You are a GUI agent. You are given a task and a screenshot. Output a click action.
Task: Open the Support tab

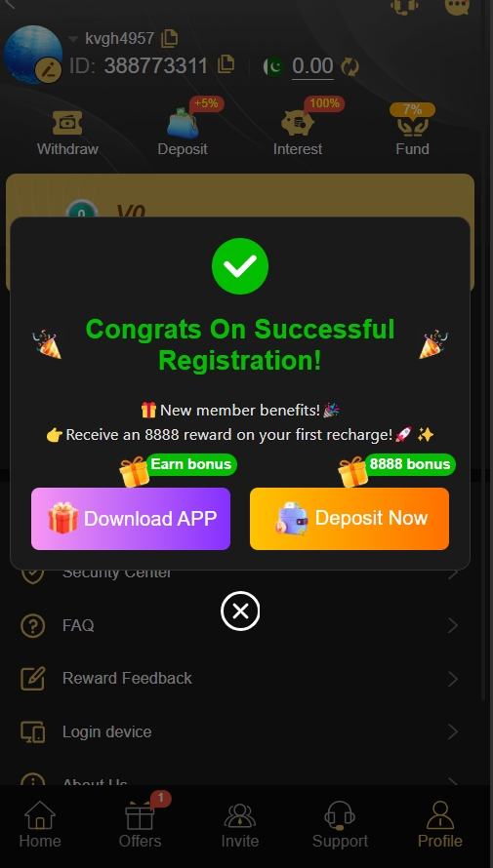340,825
